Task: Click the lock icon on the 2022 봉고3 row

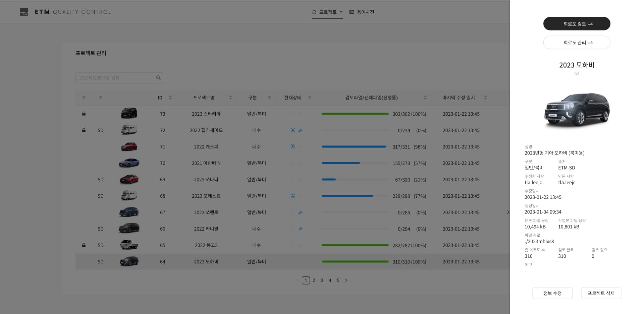Action: [84, 245]
